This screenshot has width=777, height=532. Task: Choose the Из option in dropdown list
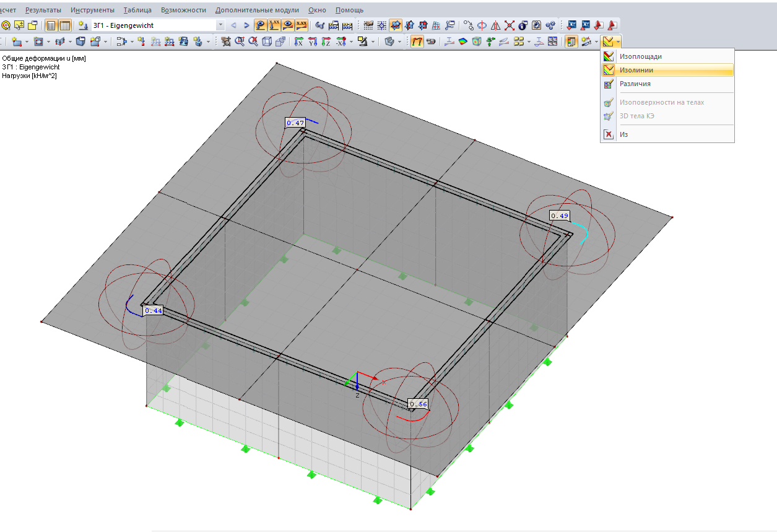pos(667,134)
